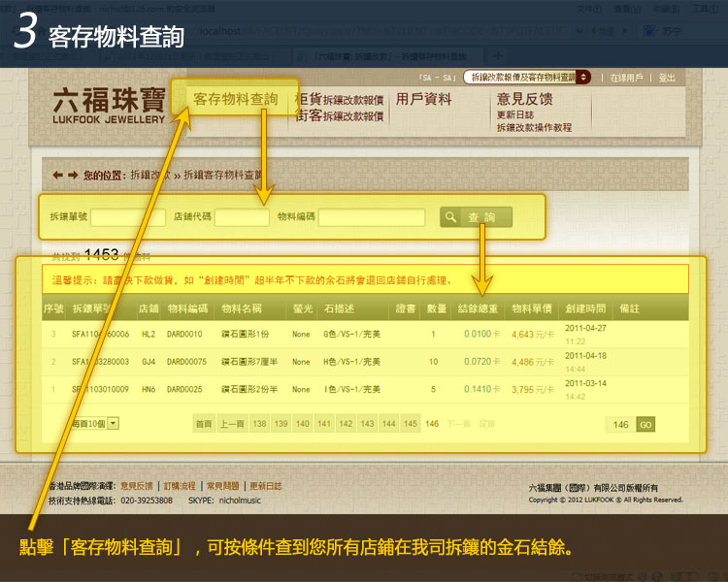Click the 上一頁 previous-page button

(232, 423)
